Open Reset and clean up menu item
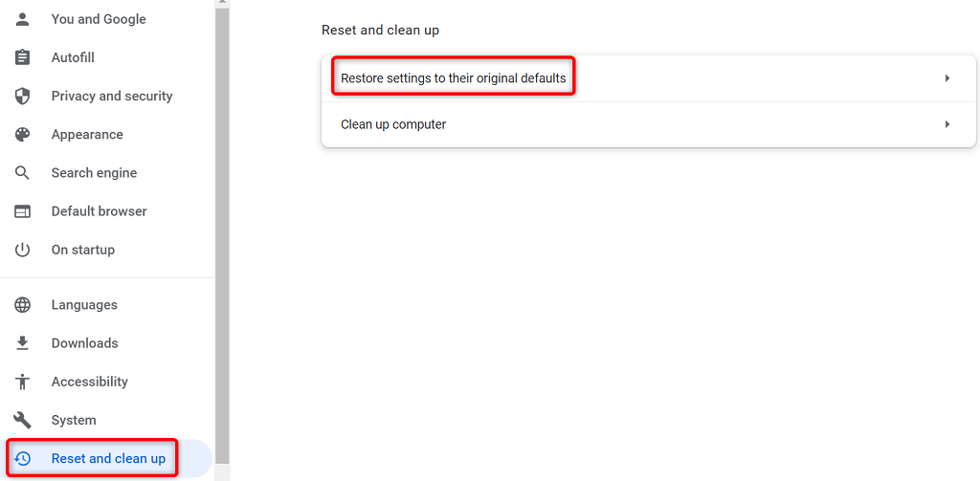 (108, 459)
